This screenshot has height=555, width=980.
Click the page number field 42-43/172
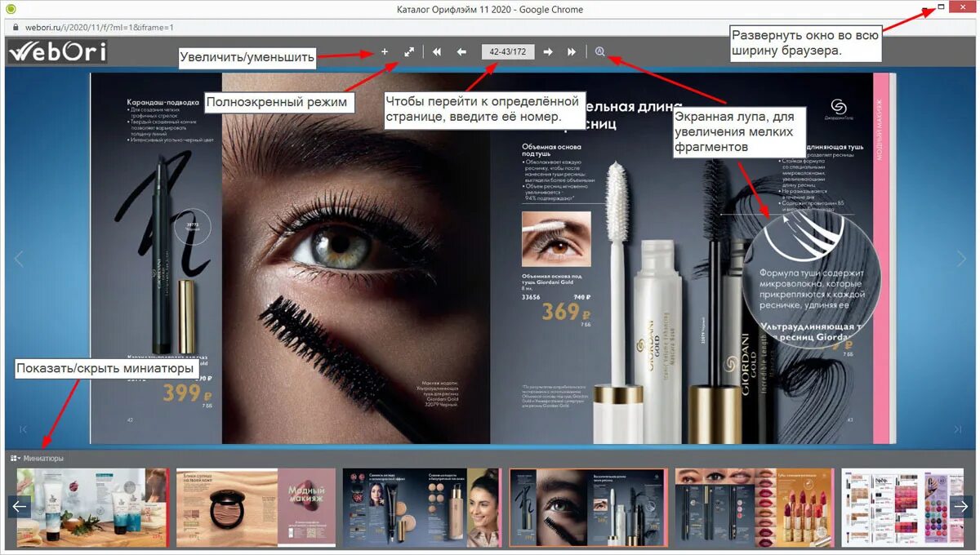click(x=507, y=51)
